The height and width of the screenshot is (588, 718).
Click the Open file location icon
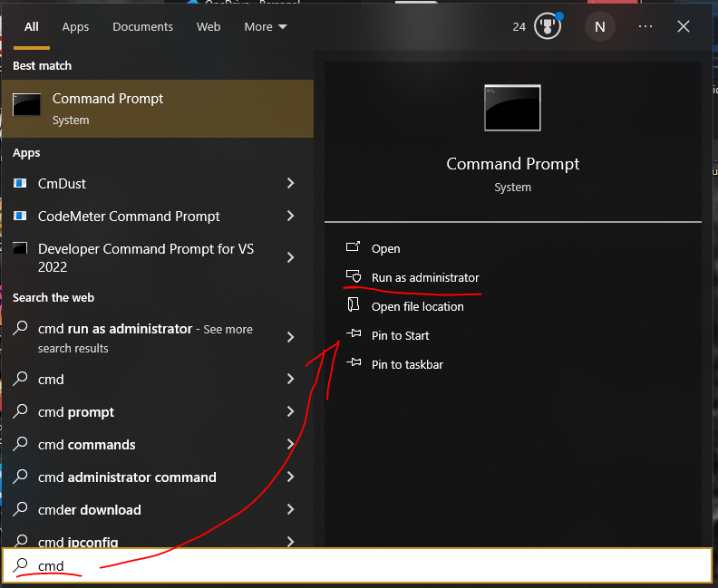tap(354, 306)
